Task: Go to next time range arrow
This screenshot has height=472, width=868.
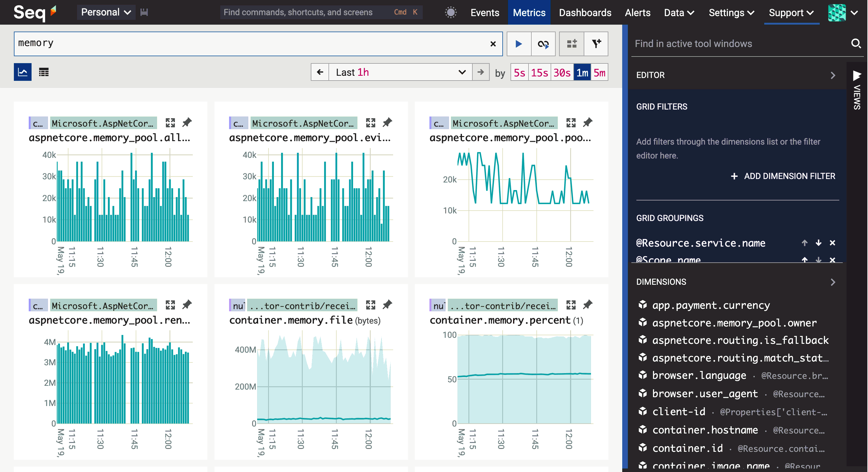Action: [x=481, y=72]
